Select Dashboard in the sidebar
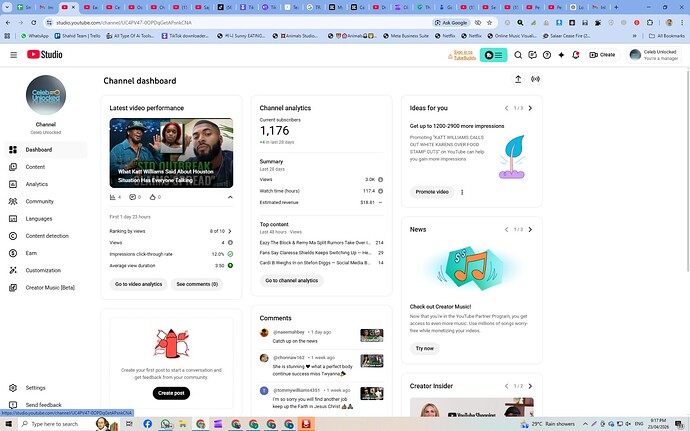 point(46,150)
